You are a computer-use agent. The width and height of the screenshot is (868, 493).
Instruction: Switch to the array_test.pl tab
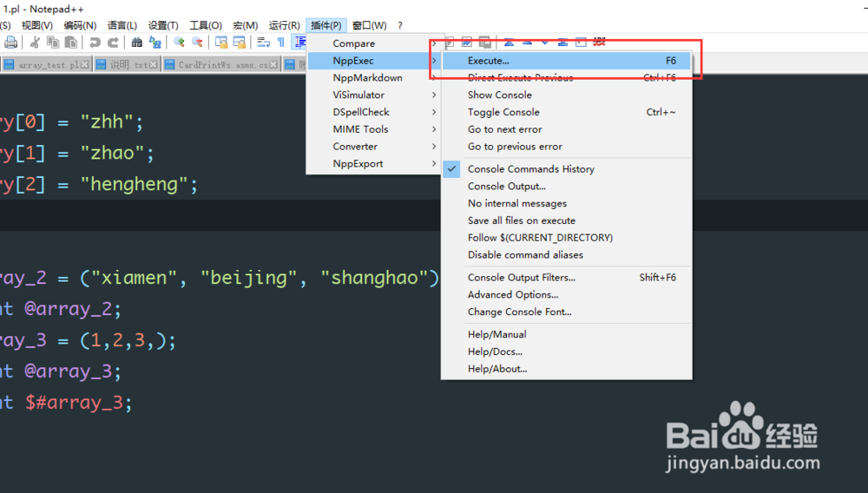[x=47, y=65]
